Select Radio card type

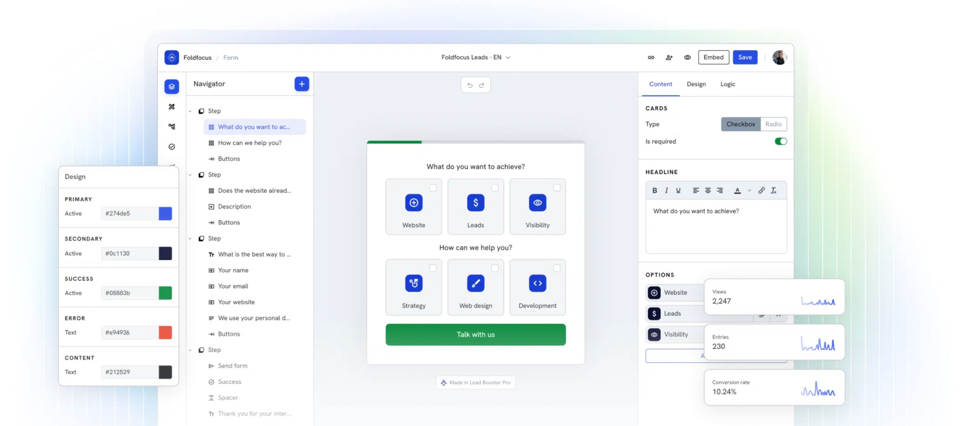[773, 124]
